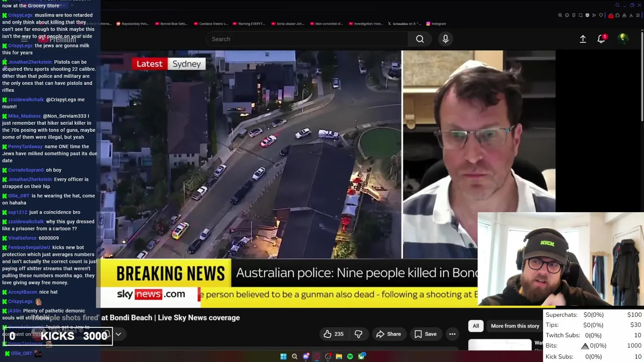644x362 pixels.
Task: Click the Superchats: goal row
Action: point(593,315)
